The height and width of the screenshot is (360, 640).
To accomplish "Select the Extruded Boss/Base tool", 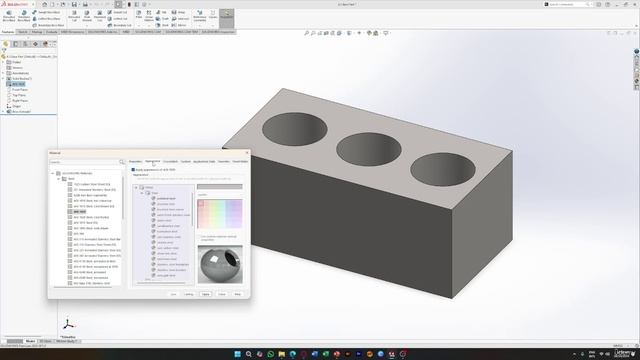I will click(x=9, y=16).
